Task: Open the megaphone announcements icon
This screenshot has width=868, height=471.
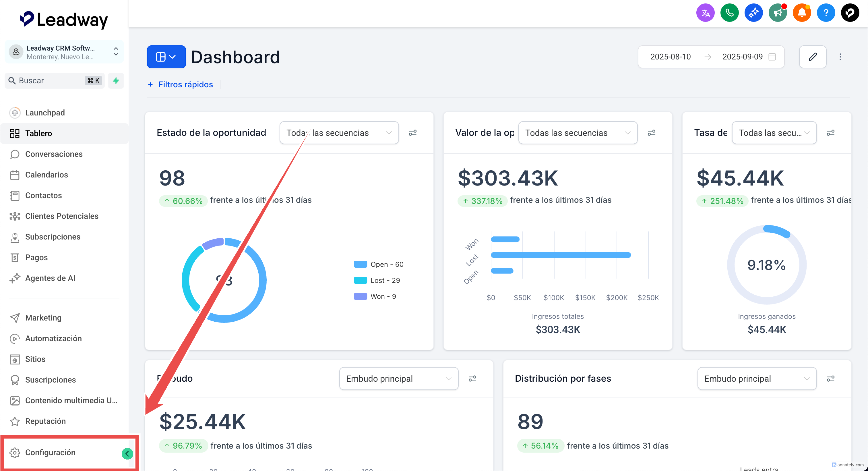Action: click(777, 13)
